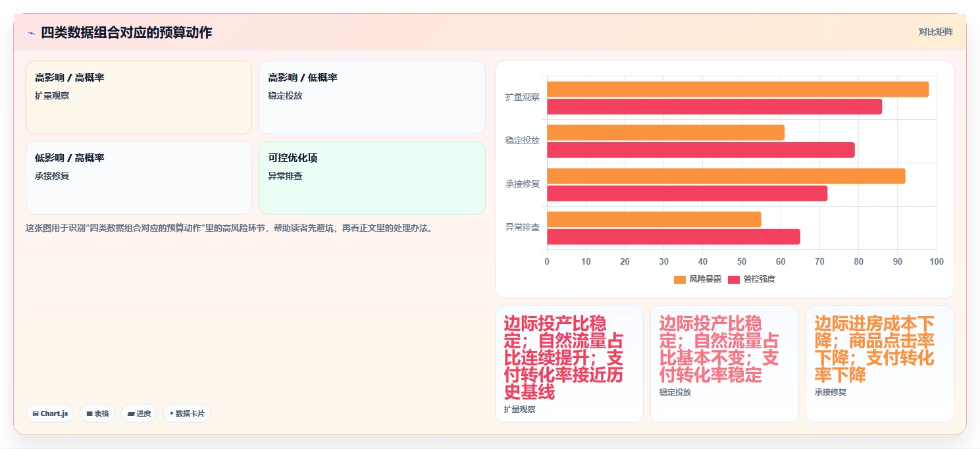Click the lightning icon beside the title
Viewport: 980px width, 449px height.
click(x=31, y=33)
